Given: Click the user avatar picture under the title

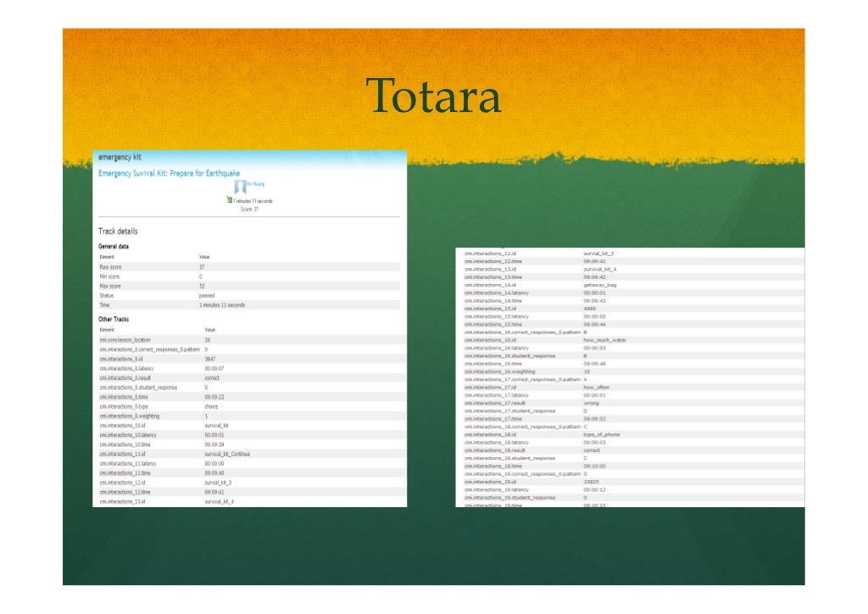Looking at the screenshot, I should [240, 187].
